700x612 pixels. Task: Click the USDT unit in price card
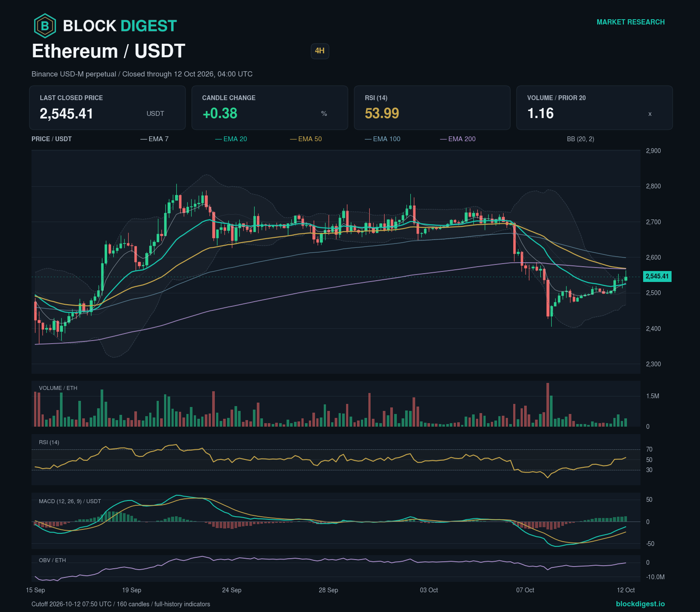pos(155,114)
